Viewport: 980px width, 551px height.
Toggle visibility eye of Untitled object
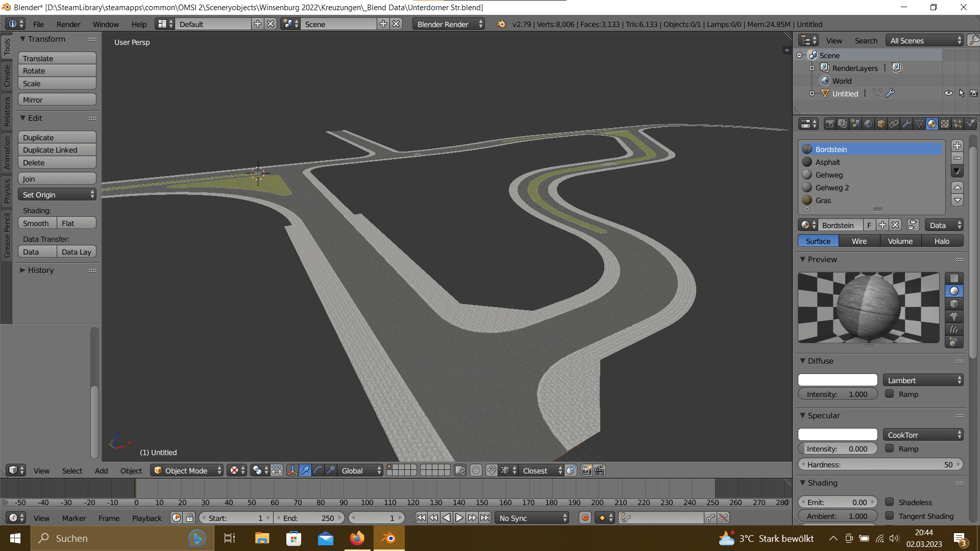pos(948,93)
